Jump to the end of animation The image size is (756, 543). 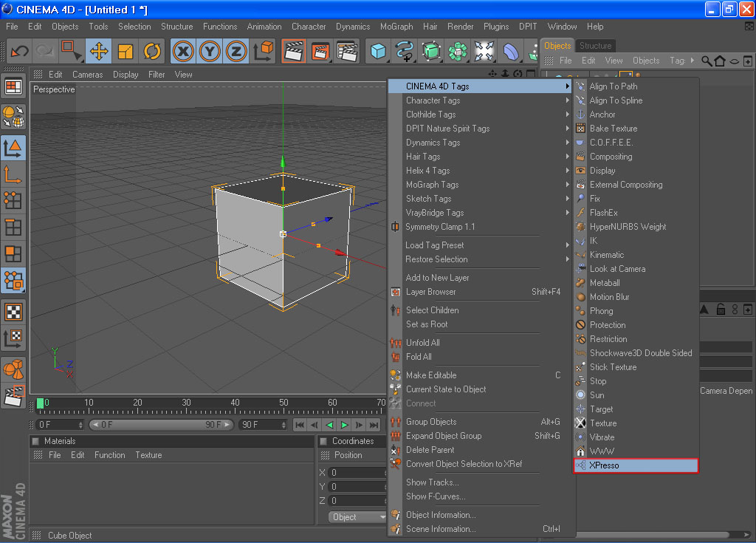click(x=374, y=425)
